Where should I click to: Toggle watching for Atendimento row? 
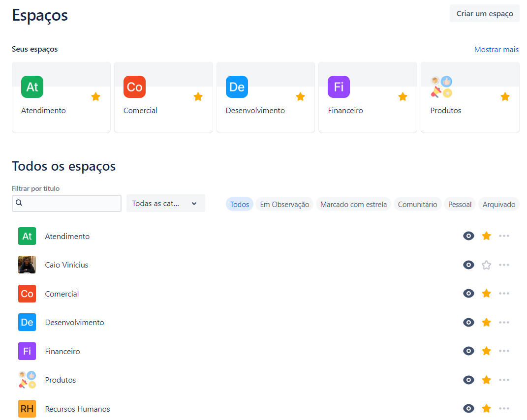click(x=468, y=236)
